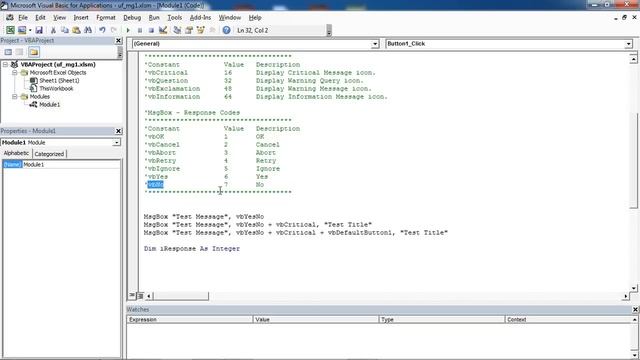
Task: Open the (General) object dropdown
Action: pyautogui.click(x=375, y=44)
